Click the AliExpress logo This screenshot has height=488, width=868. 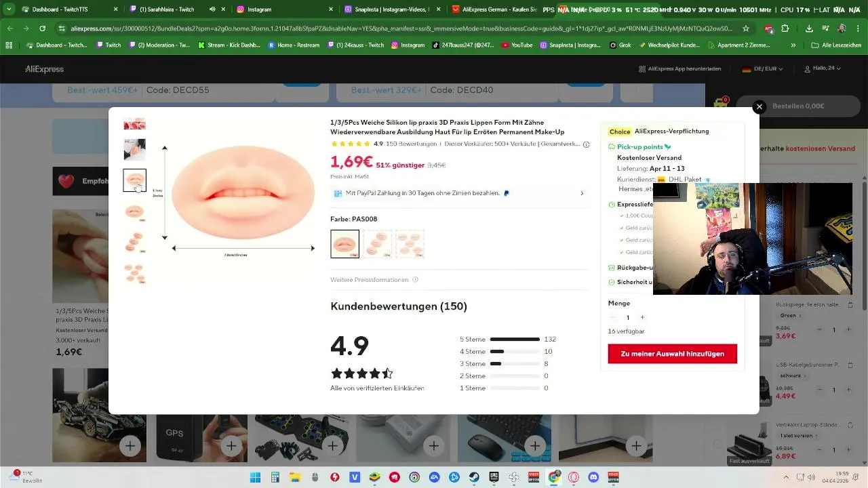(x=45, y=69)
